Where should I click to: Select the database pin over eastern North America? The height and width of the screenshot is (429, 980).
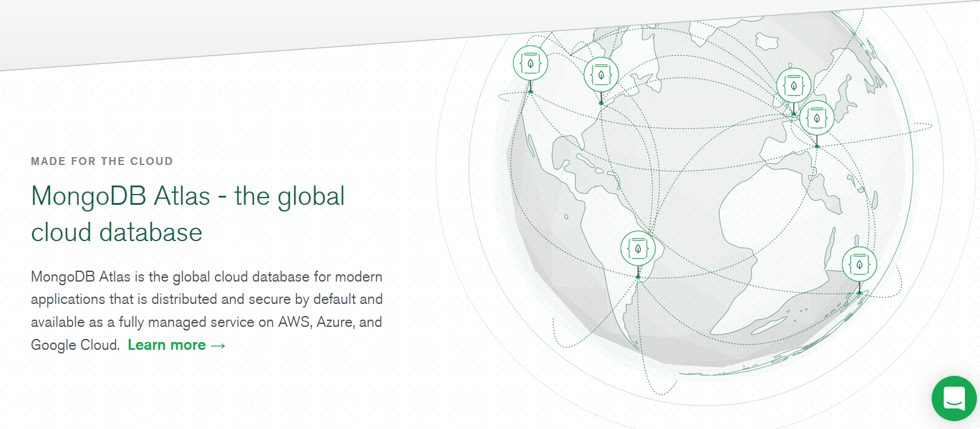601,76
